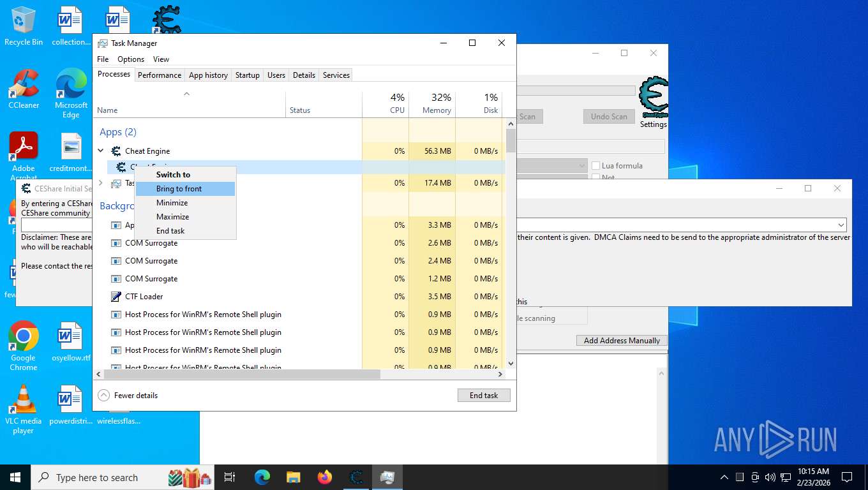
Task: Toggle sort order by the Name column
Action: click(x=190, y=105)
